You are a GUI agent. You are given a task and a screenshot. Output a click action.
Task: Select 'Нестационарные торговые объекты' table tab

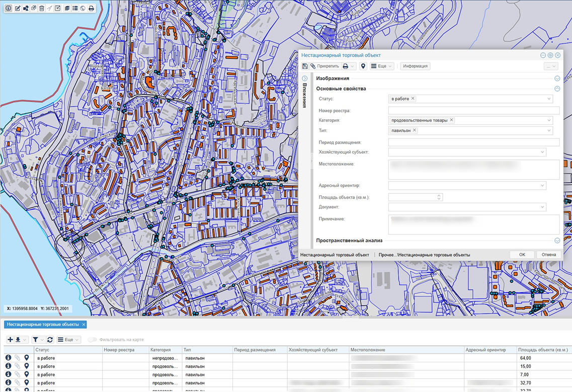click(42, 325)
